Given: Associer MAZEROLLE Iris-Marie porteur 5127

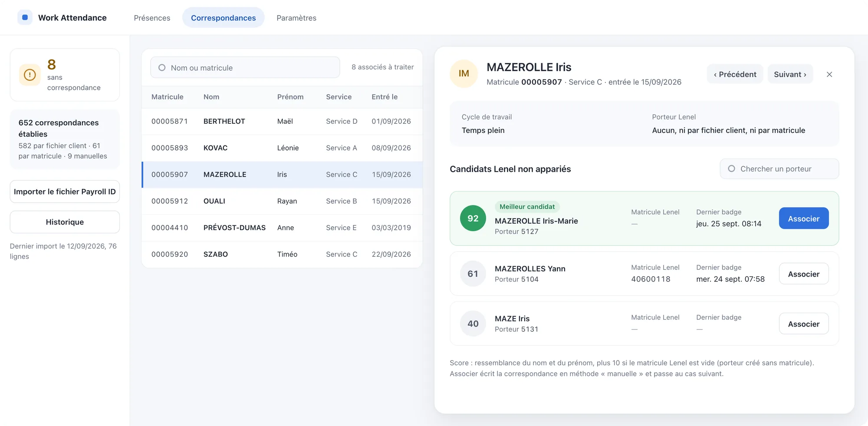Looking at the screenshot, I should (x=803, y=218).
